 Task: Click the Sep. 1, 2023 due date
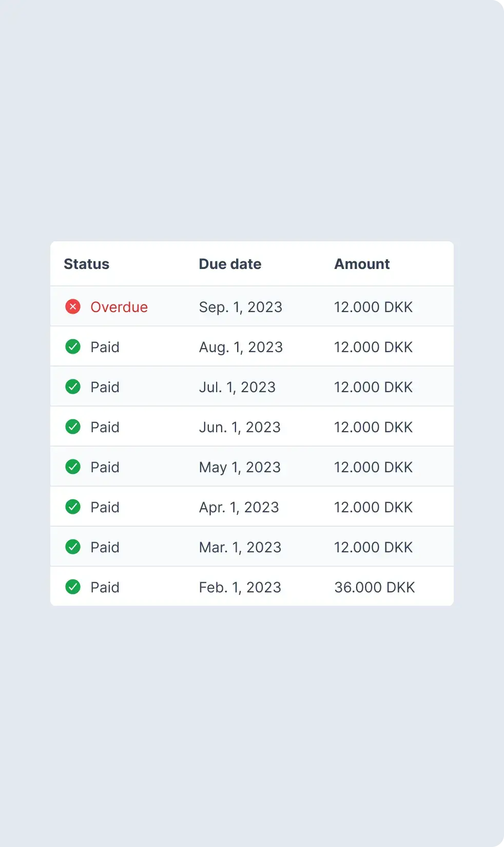240,307
